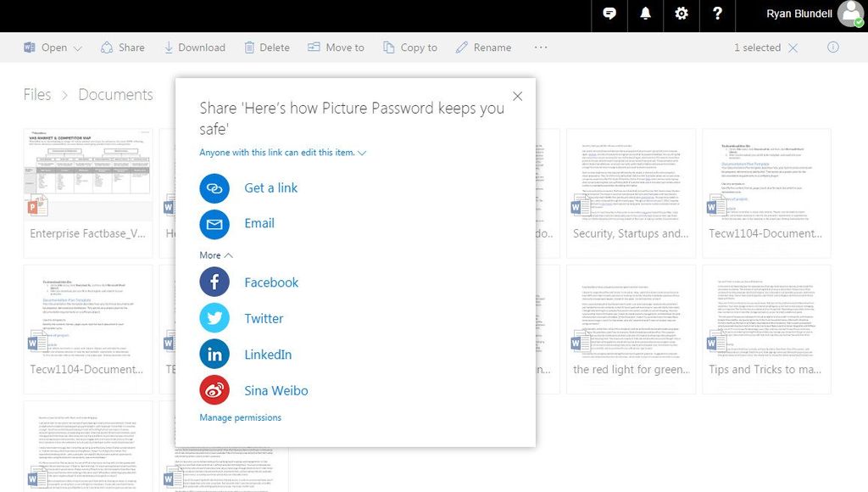Share through Email
868x492 pixels.
259,222
